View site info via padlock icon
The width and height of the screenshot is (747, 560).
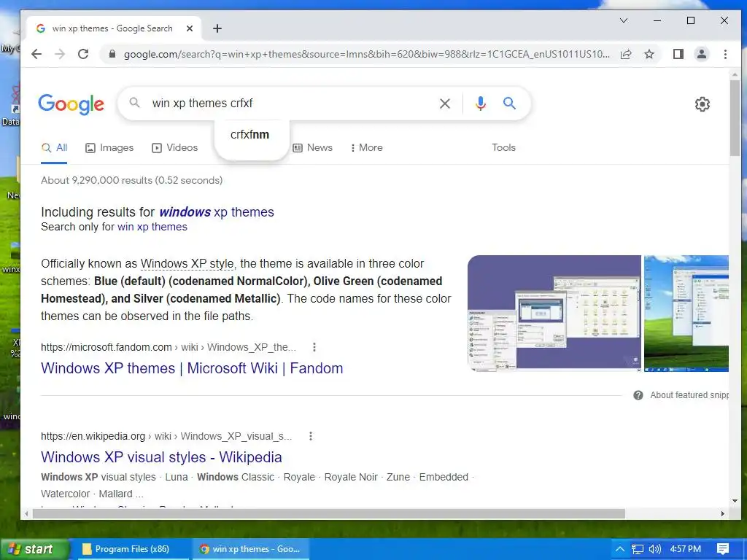click(x=112, y=54)
